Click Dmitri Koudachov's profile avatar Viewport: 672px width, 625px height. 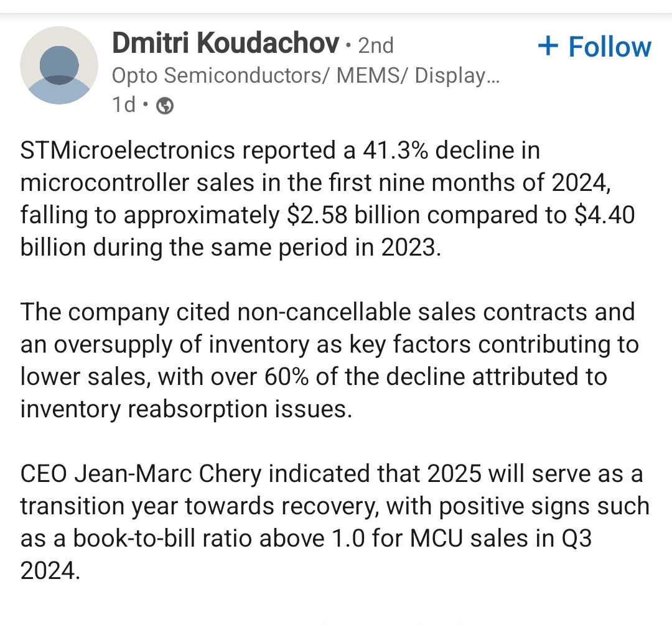coord(59,65)
